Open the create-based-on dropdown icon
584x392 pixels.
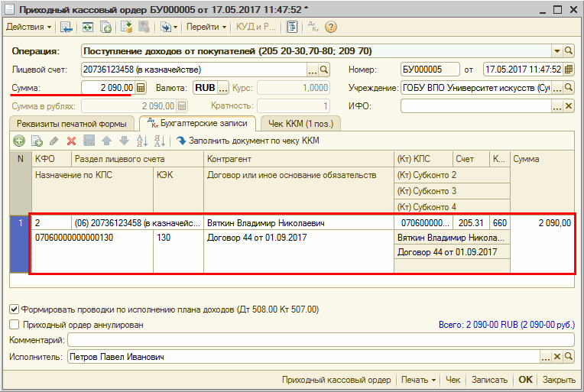(x=168, y=27)
